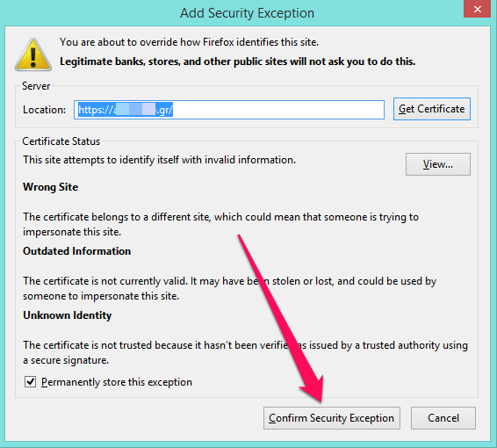Screen dimensions: 497x448
Task: Close the Add Security Exception dialog
Action: (x=478, y=9)
